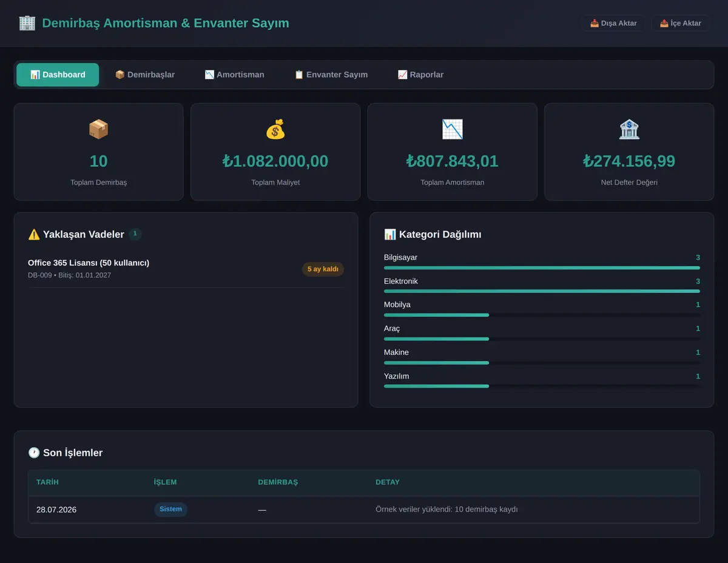Click the İçe Aktar button
The height and width of the screenshot is (563, 728).
coord(680,23)
